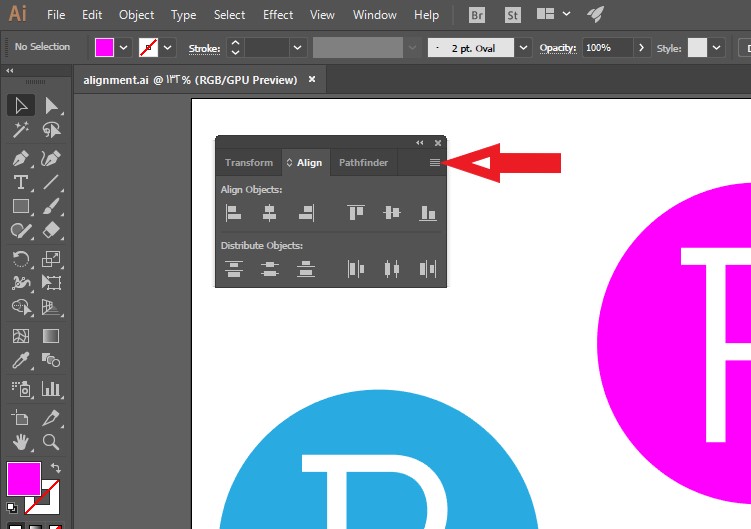The image size is (751, 529).
Task: Reset to default fill and stroke
Action: (x=11, y=507)
